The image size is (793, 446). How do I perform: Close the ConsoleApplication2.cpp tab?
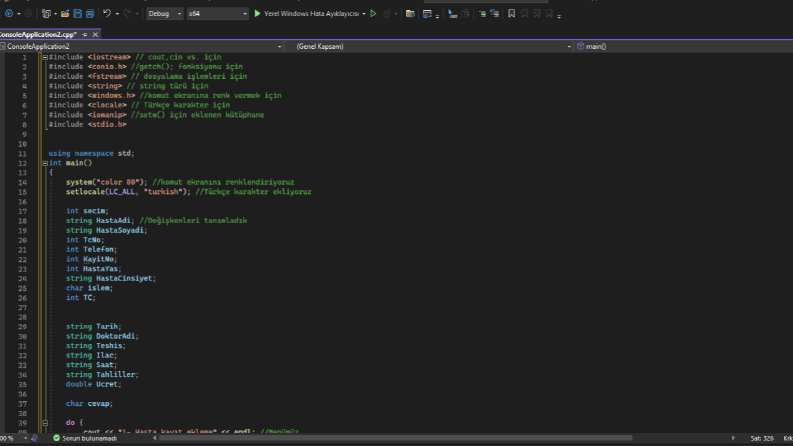[x=95, y=34]
